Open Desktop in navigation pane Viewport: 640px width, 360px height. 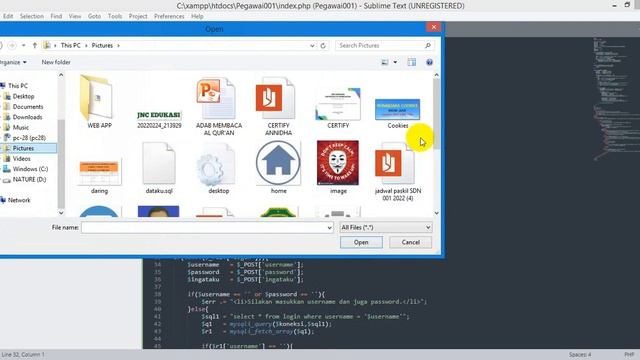pos(23,96)
